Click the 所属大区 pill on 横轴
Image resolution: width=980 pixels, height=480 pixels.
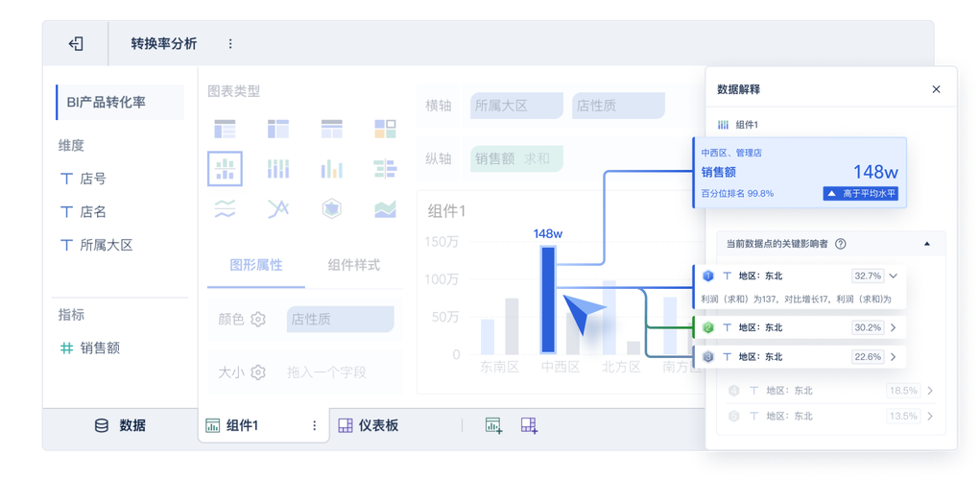[516, 106]
